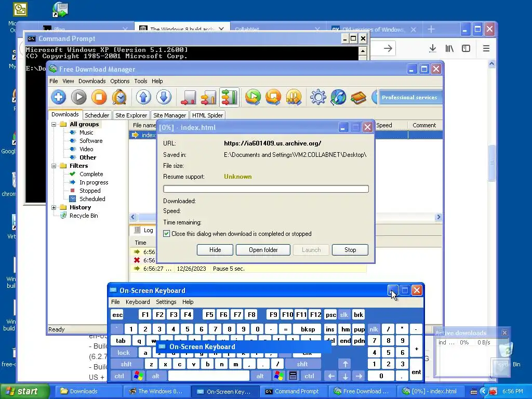This screenshot has height=399, width=532.
Task: Open the settings gear in Free Download Manager
Action: 318,97
